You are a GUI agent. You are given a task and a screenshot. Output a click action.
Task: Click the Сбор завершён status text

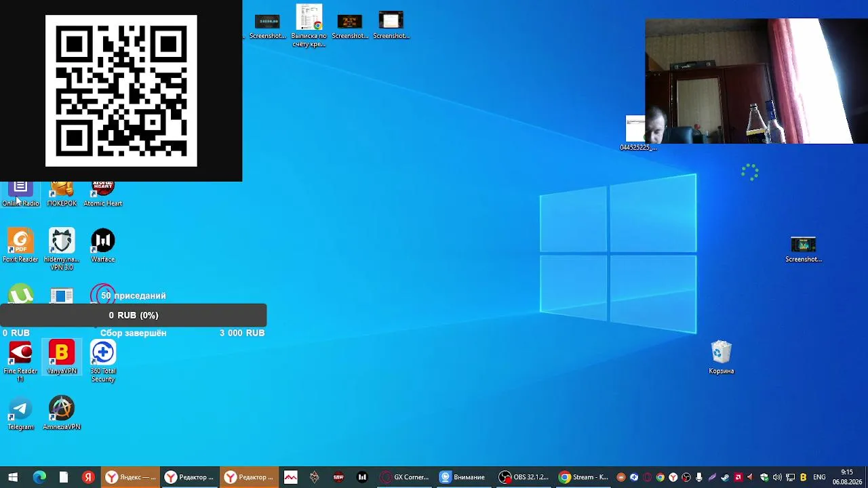pyautogui.click(x=134, y=333)
